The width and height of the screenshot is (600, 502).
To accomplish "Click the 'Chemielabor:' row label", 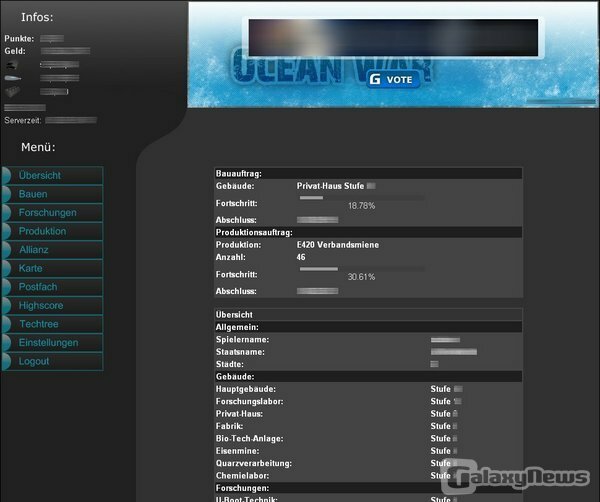I will (242, 476).
